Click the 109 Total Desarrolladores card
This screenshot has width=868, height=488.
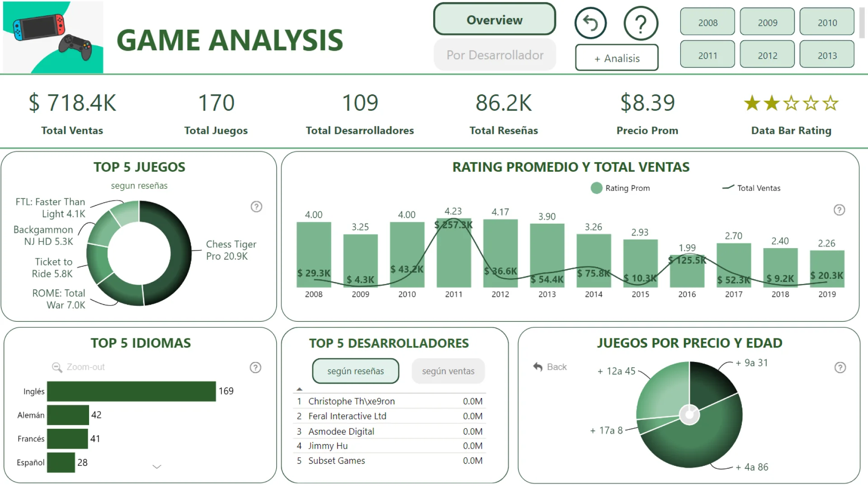click(x=360, y=113)
